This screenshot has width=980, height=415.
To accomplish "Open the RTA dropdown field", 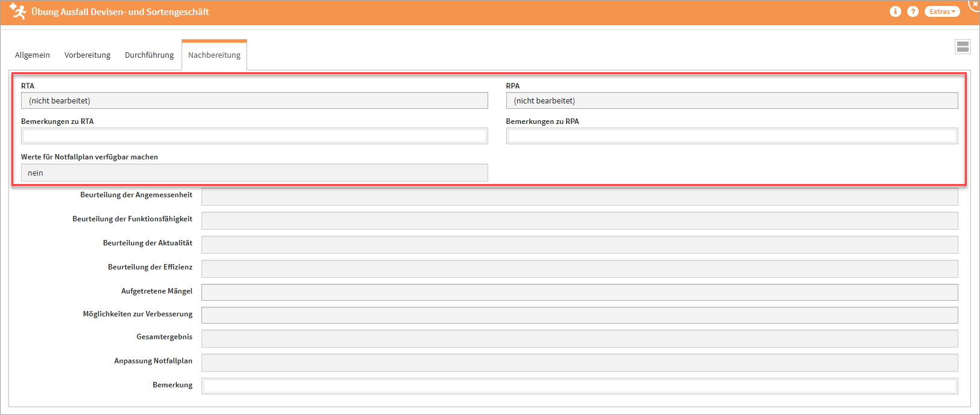I will [x=254, y=101].
